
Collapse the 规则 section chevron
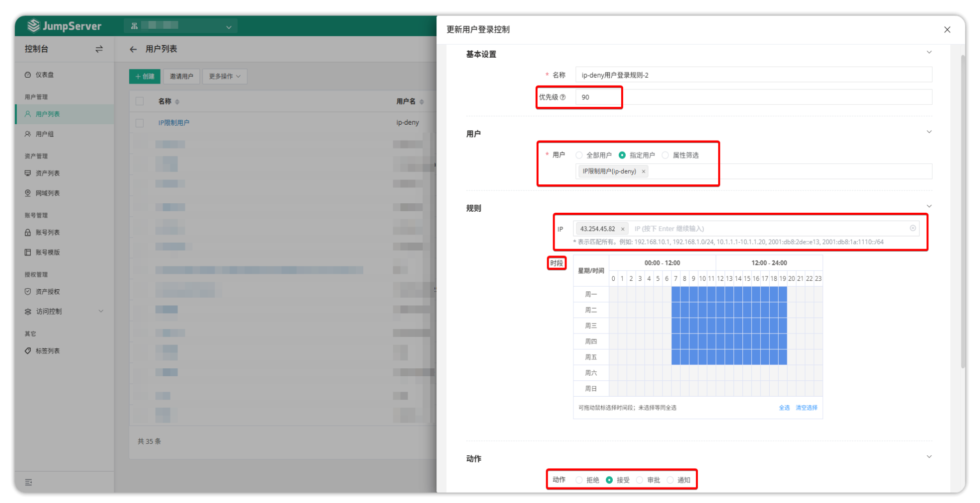[x=929, y=206]
